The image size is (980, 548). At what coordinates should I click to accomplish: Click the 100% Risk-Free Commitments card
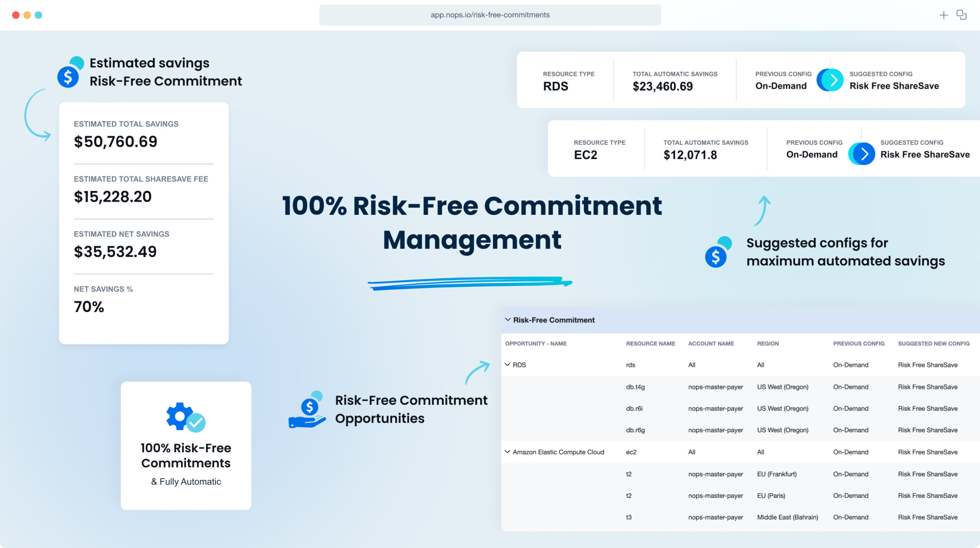pos(186,445)
